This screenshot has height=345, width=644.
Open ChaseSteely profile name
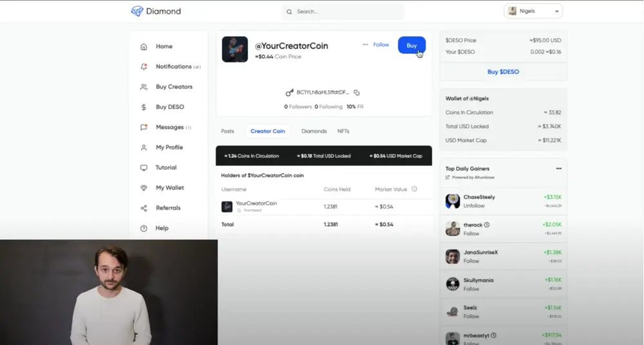[479, 197]
